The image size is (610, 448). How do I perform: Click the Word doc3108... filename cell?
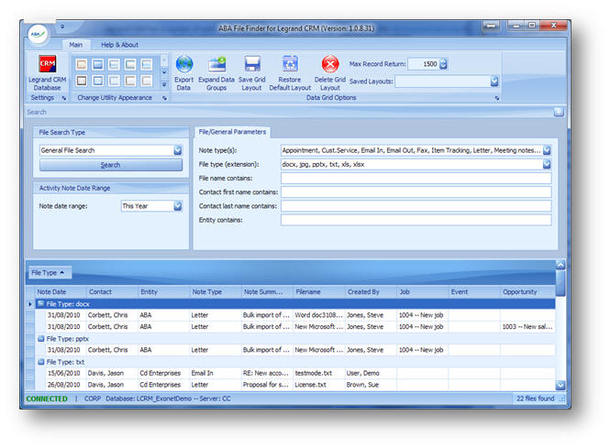(x=319, y=315)
